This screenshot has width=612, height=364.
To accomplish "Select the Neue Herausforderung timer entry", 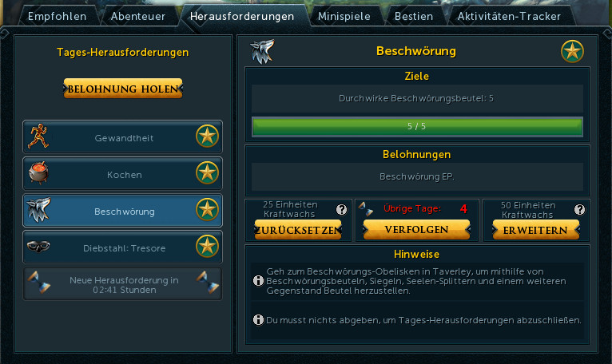I will [123, 284].
